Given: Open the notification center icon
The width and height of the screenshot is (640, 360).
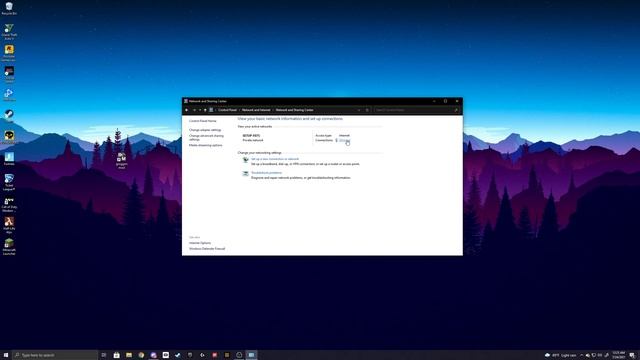Looking at the screenshot, I should pos(632,355).
